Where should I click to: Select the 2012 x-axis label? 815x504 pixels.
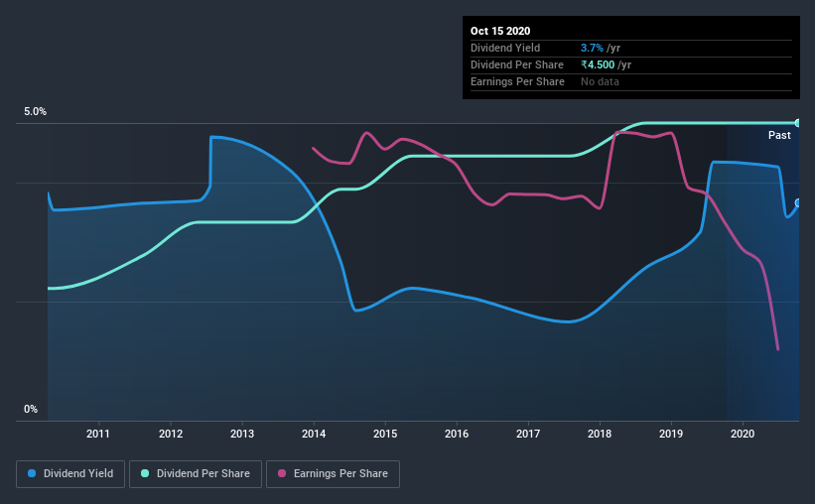click(x=171, y=434)
